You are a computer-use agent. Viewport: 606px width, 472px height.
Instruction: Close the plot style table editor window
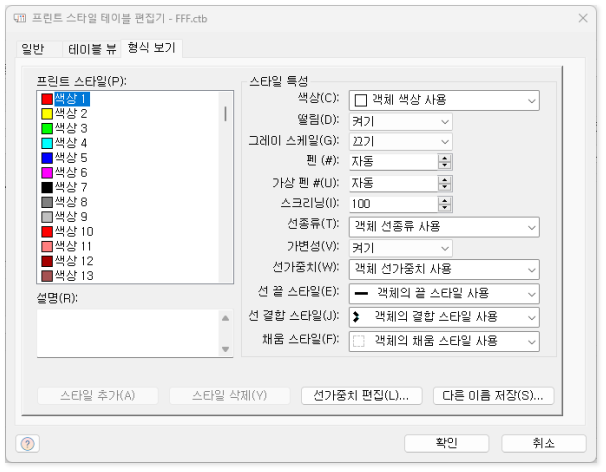[583, 18]
